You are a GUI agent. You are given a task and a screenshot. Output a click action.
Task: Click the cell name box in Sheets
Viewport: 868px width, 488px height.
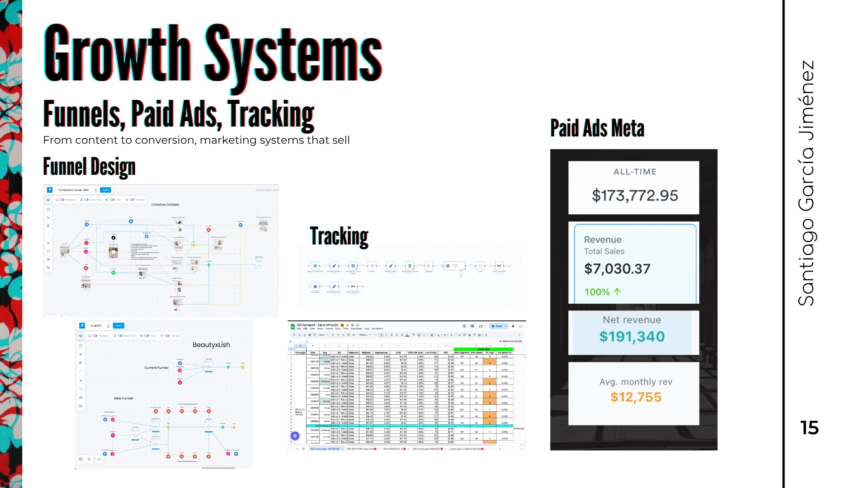(x=292, y=341)
